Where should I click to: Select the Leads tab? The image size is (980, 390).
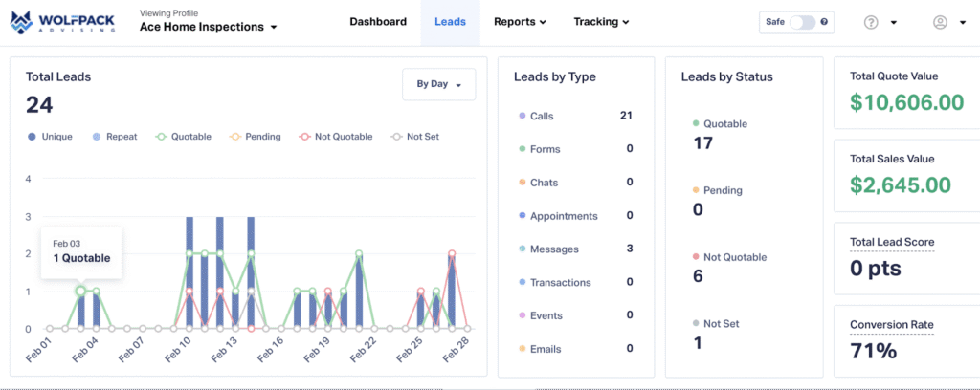click(x=450, y=22)
